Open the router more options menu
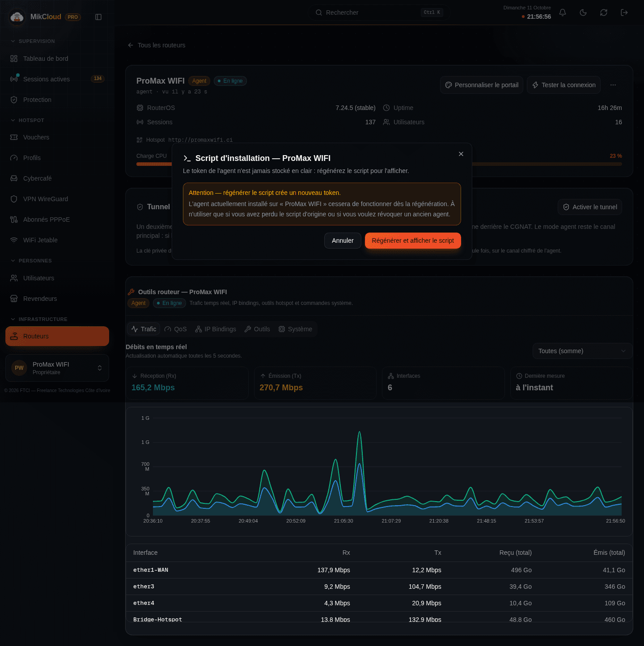This screenshot has width=644, height=646. tap(613, 85)
